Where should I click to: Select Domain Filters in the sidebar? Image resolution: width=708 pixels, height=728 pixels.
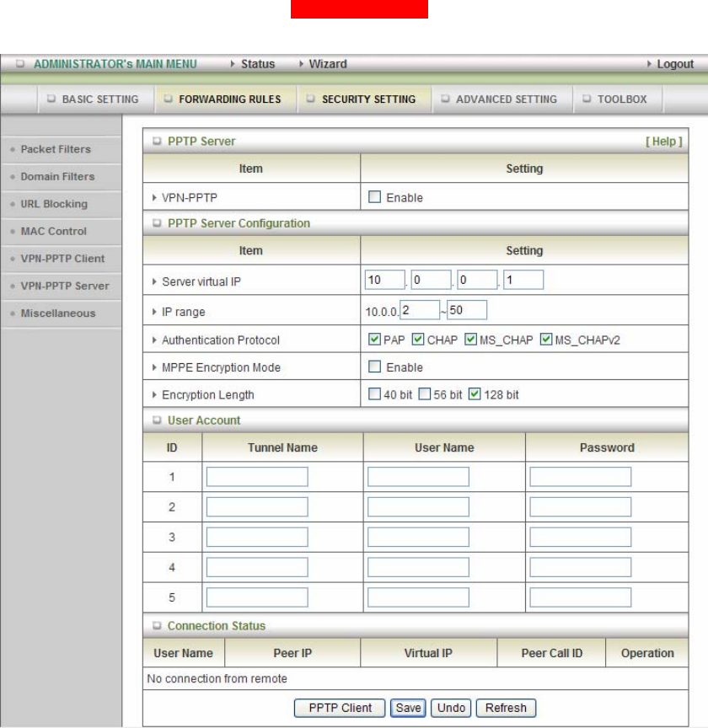click(x=57, y=176)
